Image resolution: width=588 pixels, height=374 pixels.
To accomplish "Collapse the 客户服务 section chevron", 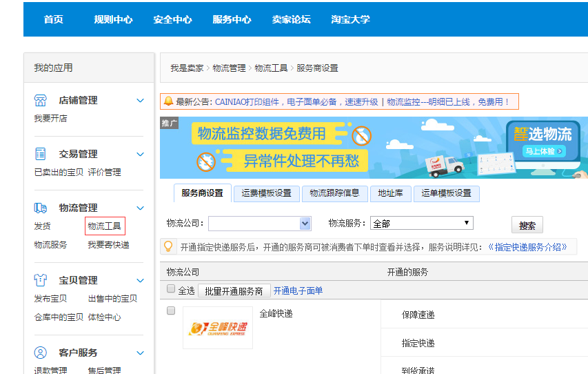I will click(140, 353).
